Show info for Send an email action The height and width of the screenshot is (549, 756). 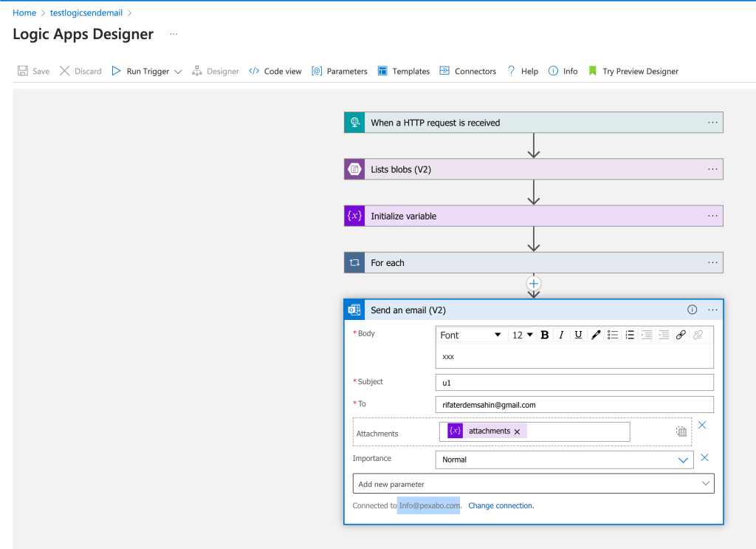pos(692,310)
